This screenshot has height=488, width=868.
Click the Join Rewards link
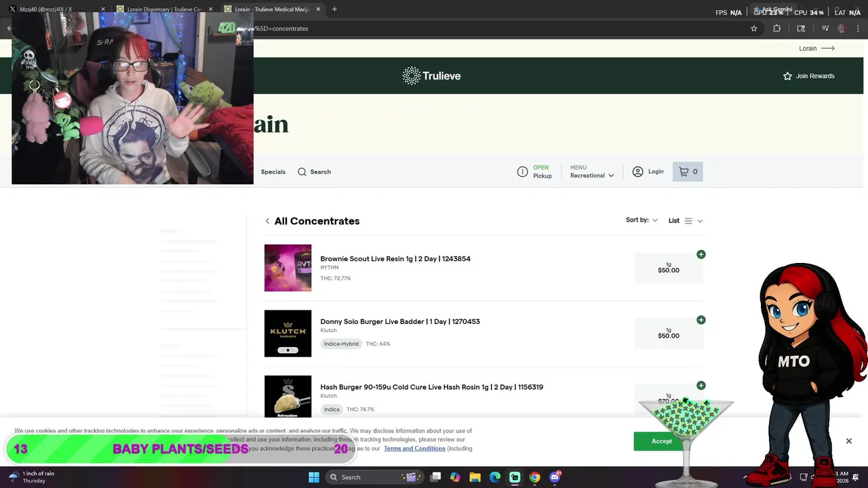pos(815,76)
